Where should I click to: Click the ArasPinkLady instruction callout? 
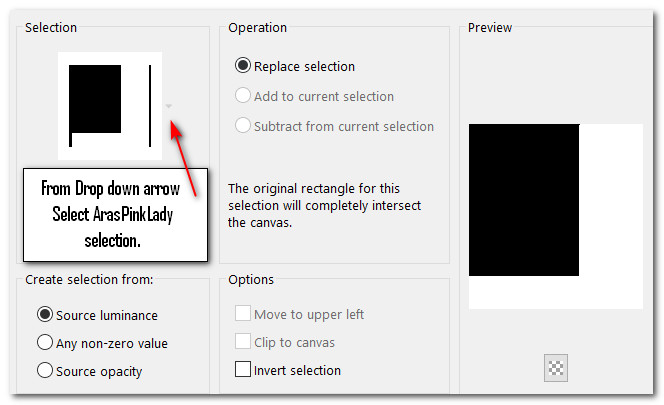tap(114, 215)
